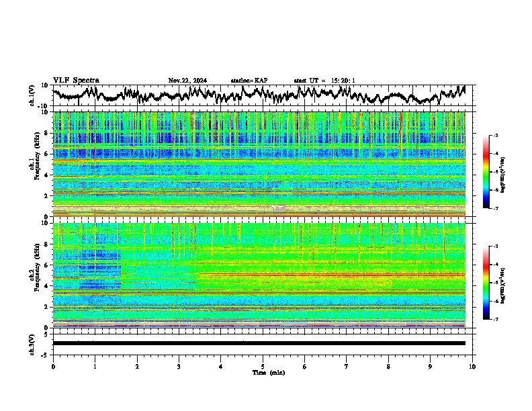
Task: Click the time axis tick '10'
Action: [472, 367]
